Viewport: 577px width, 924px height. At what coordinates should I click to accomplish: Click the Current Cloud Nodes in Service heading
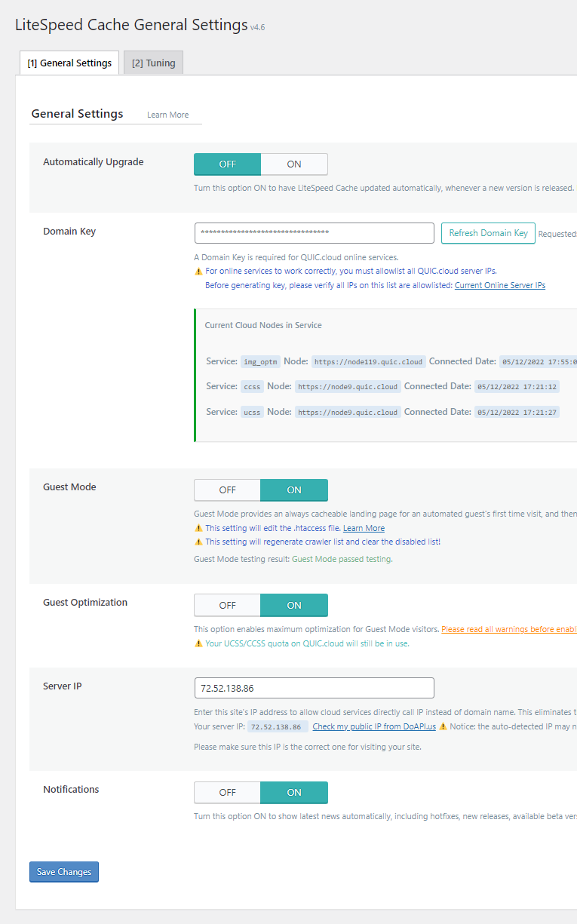point(263,325)
